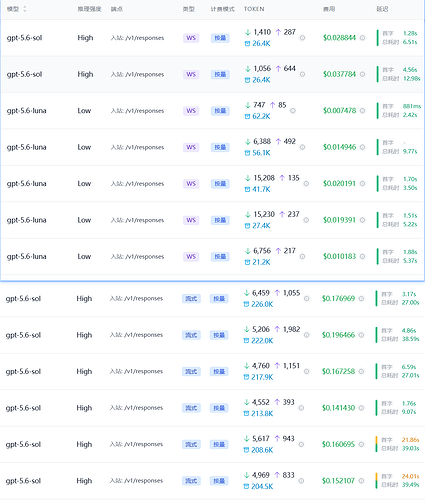Click the TOKEN column header
The height and width of the screenshot is (500, 425).
254,9
